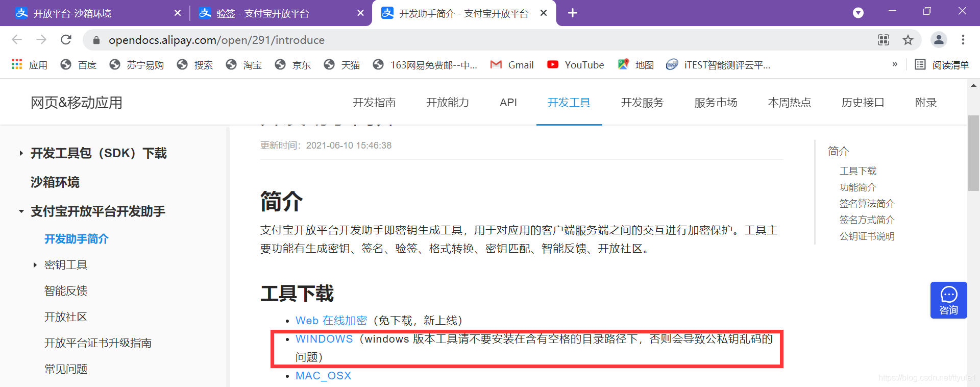Viewport: 980px width, 387px height.
Task: Jump to 简介 in page outline
Action: click(839, 151)
